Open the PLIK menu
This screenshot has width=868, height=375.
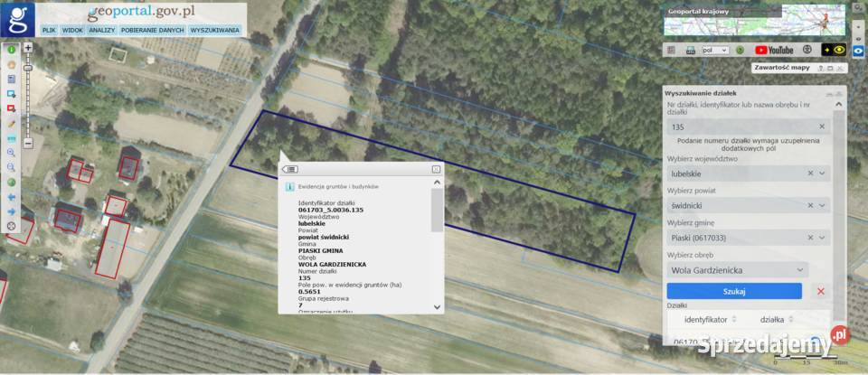49,30
